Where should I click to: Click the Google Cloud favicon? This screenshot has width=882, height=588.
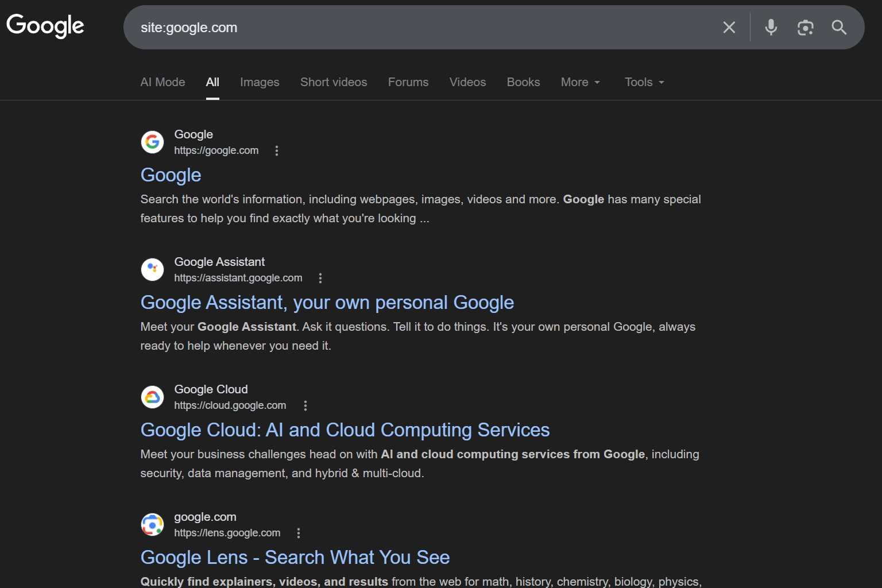(152, 397)
